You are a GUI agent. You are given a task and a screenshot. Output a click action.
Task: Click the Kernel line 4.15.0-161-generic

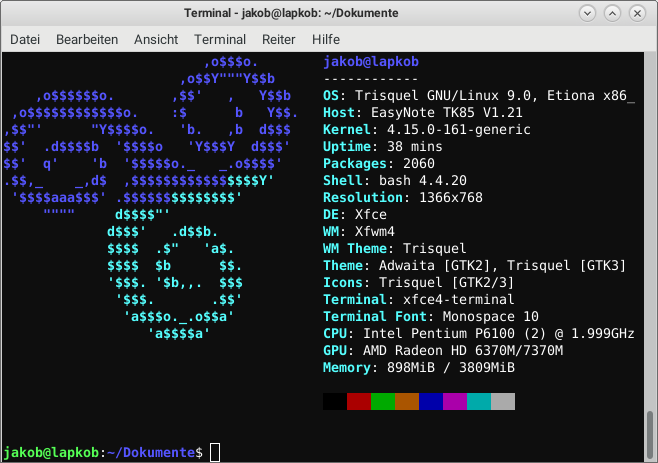427,130
